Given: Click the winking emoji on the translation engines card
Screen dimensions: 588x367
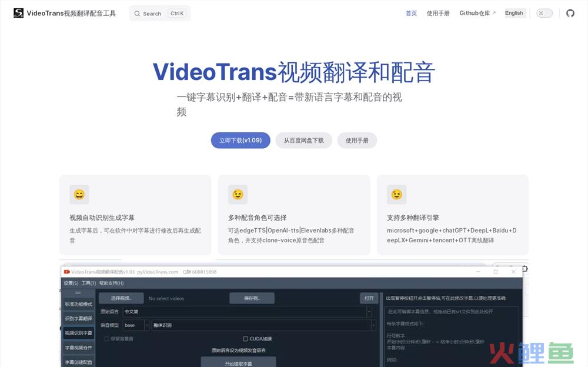Looking at the screenshot, I should pos(396,195).
